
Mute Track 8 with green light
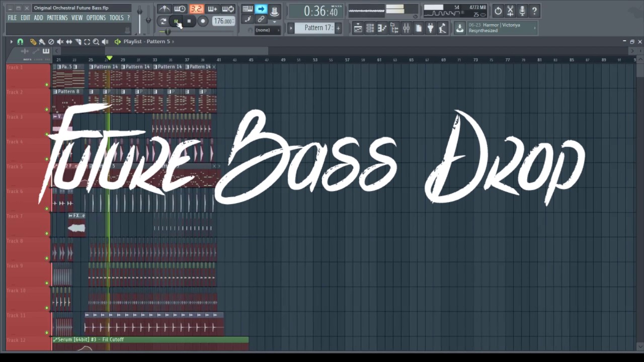click(x=47, y=258)
